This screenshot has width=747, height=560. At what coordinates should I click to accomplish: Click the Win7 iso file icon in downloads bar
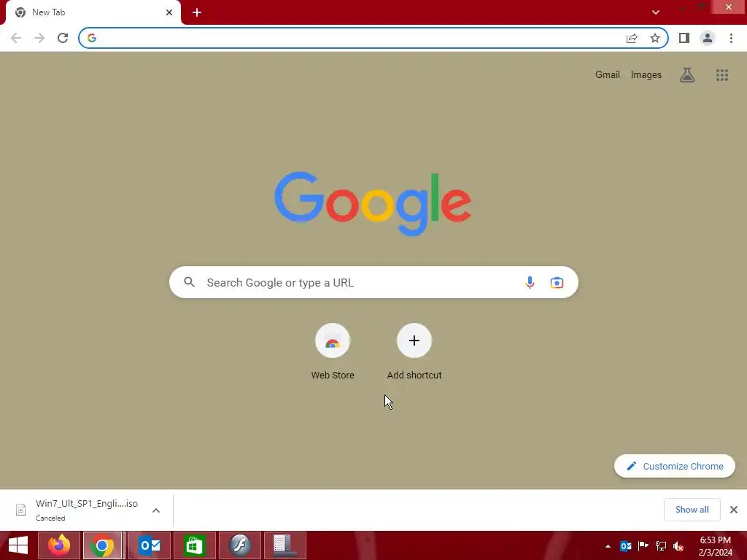21,510
